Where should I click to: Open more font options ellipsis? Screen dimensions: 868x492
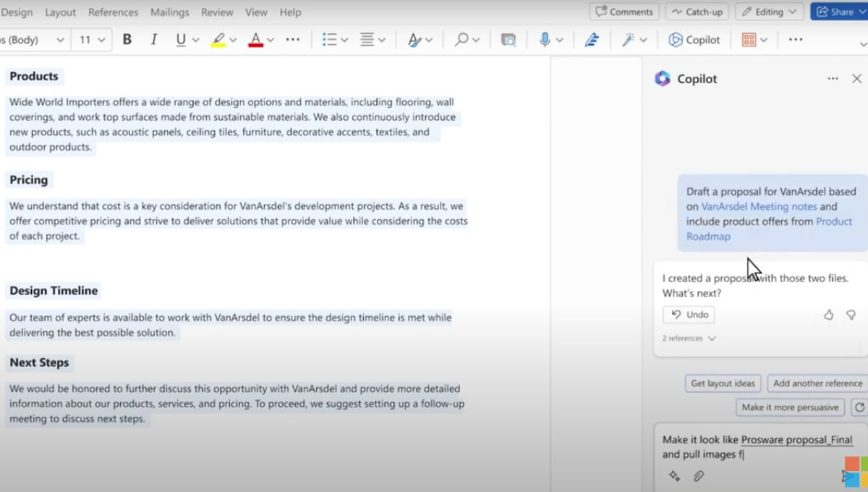pos(293,40)
